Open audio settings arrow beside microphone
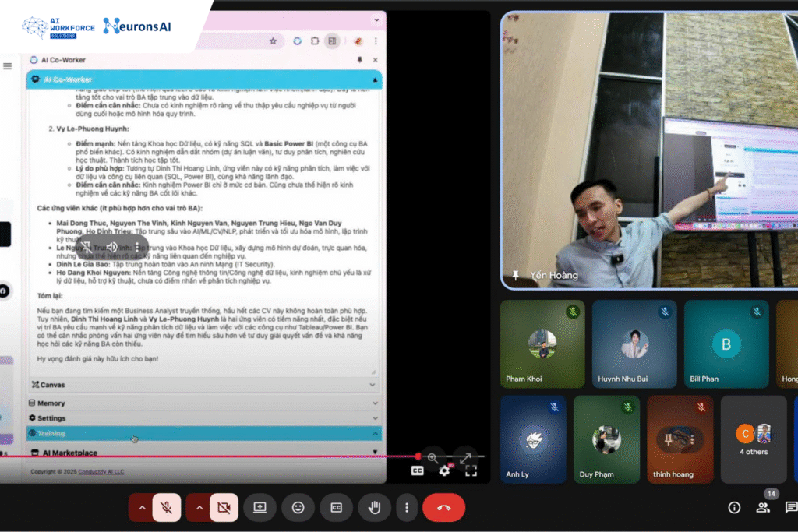 [x=141, y=507]
